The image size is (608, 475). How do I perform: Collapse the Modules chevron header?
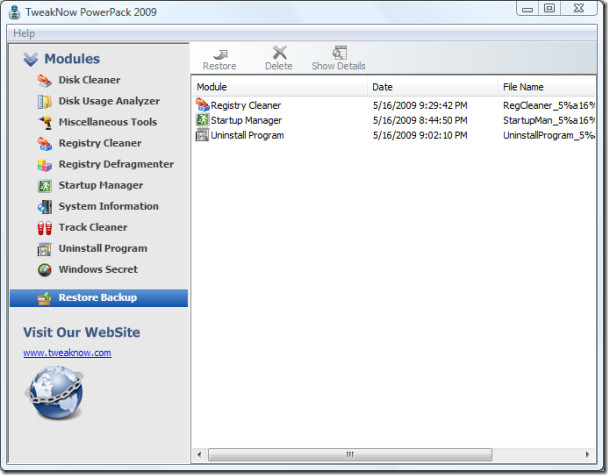click(x=31, y=59)
